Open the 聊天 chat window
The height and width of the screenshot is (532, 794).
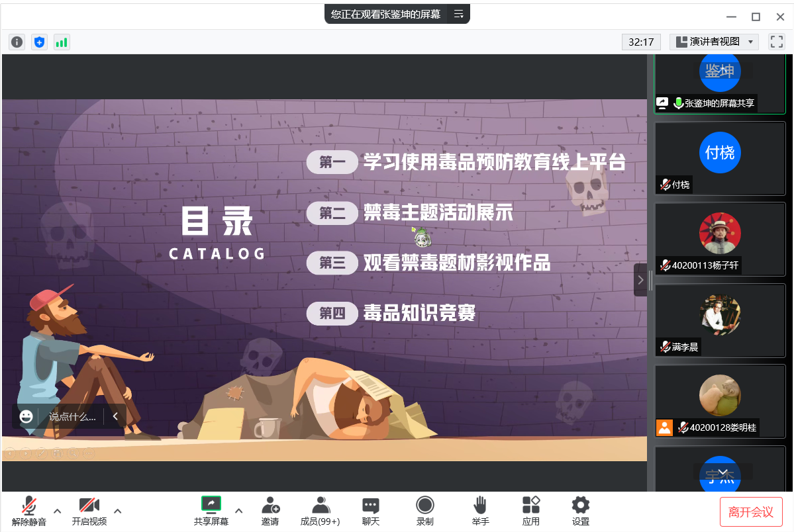(x=371, y=511)
